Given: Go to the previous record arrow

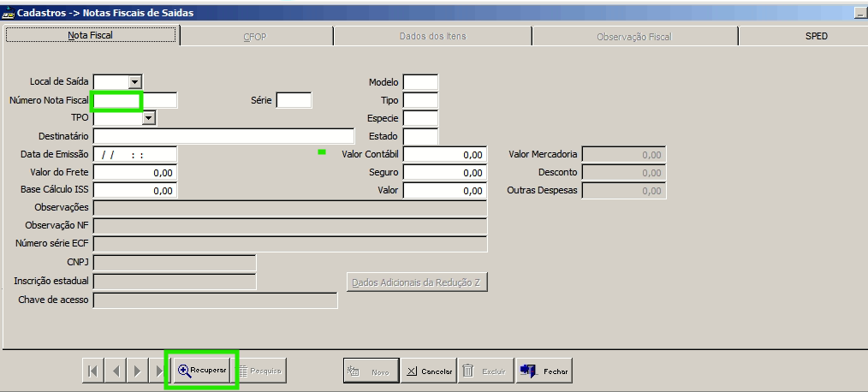Looking at the screenshot, I should click(116, 371).
